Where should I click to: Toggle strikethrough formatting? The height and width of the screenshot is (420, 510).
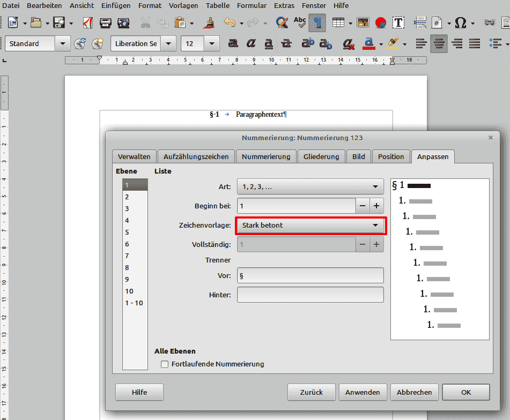286,43
